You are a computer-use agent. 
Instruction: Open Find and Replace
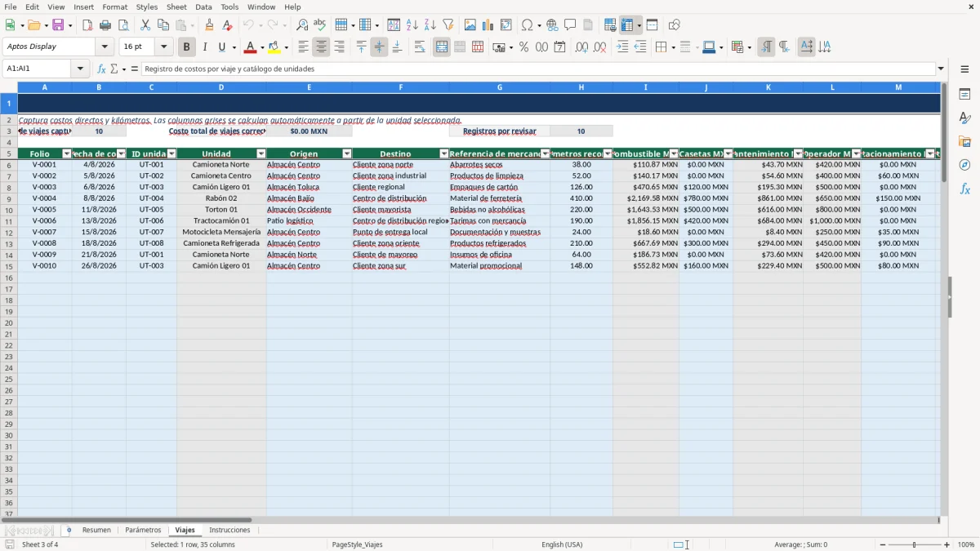point(302,25)
